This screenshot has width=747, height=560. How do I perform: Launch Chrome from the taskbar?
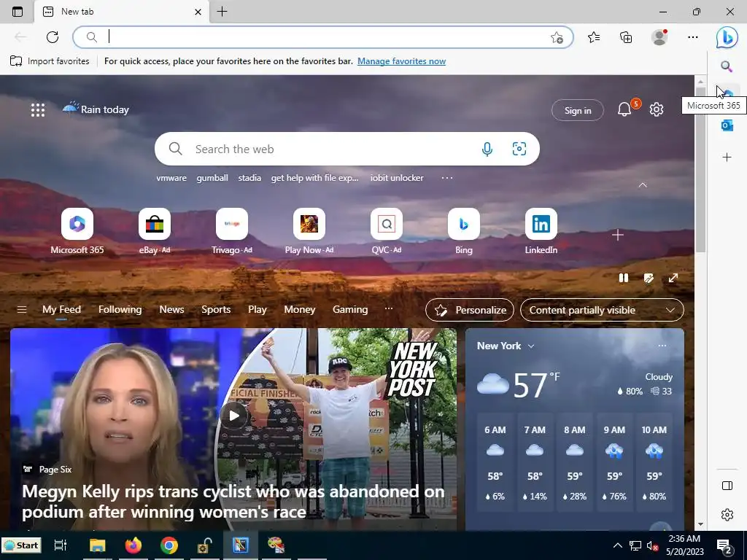coord(169,545)
